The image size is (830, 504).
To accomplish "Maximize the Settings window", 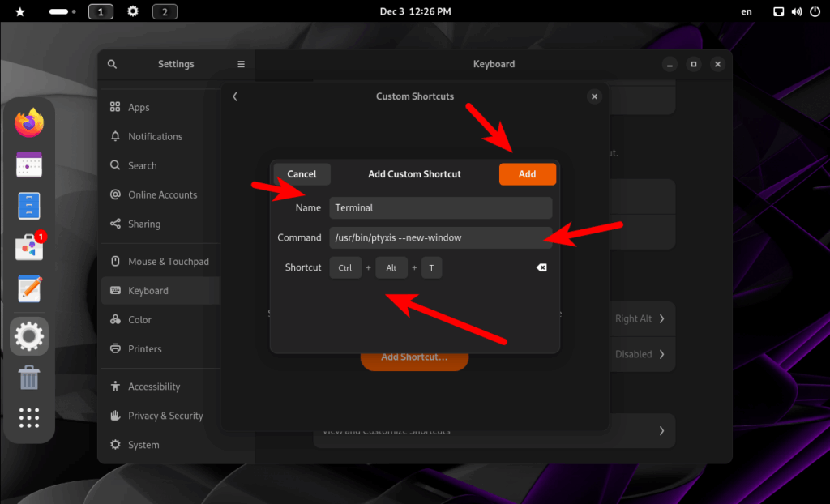I will 694,64.
